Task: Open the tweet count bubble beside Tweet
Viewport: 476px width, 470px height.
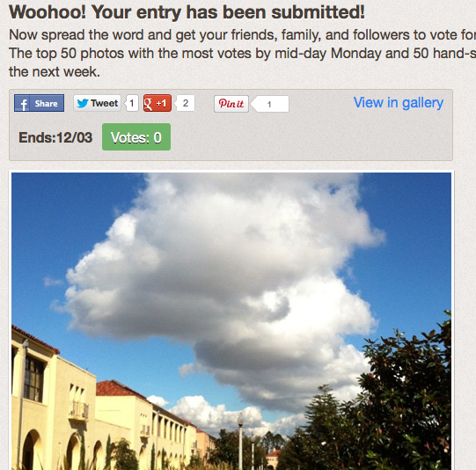Action: tap(131, 103)
